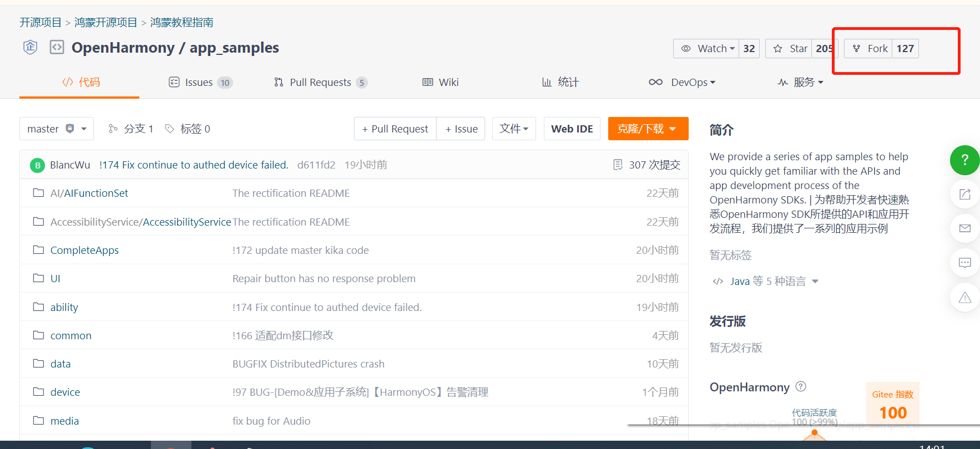Click the folder icon for ability
Viewport: 980px width, 449px height.
click(x=38, y=307)
